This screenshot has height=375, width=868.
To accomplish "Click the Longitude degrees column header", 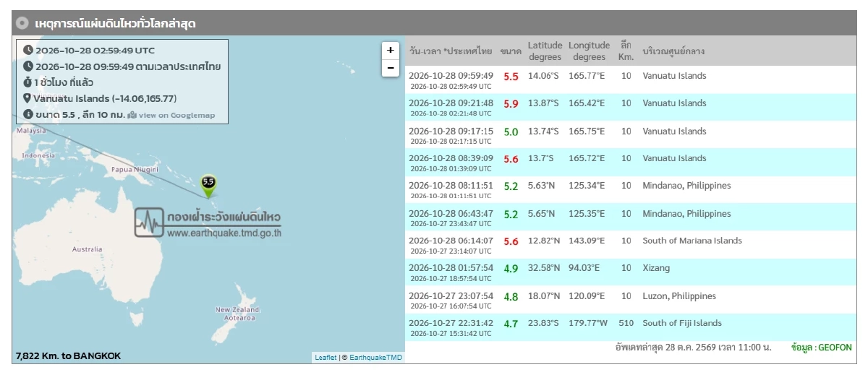I will [x=590, y=51].
